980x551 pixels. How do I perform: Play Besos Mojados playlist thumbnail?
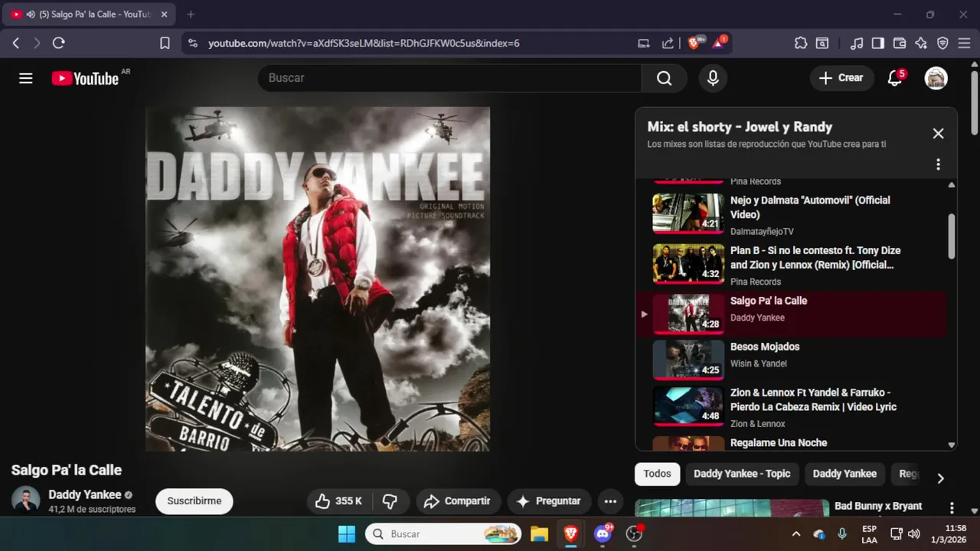coord(688,360)
